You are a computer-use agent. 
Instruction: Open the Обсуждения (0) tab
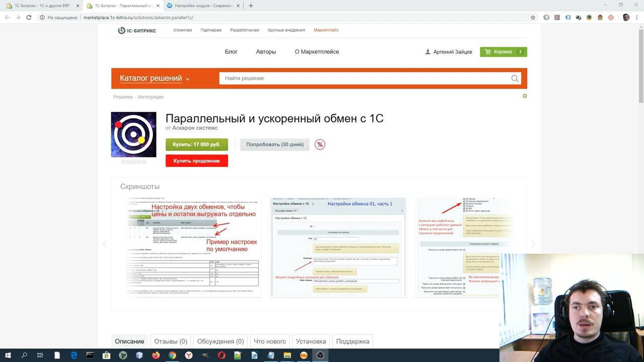point(220,341)
